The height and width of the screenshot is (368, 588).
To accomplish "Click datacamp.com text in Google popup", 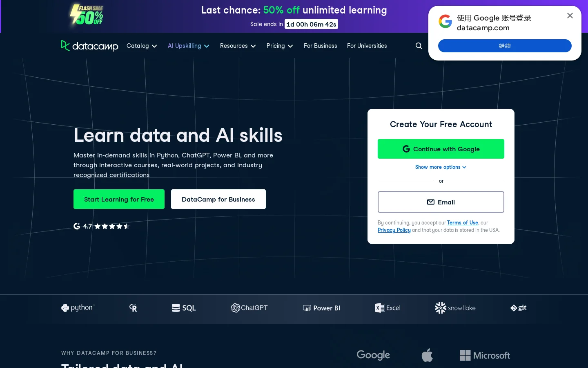I will click(483, 28).
